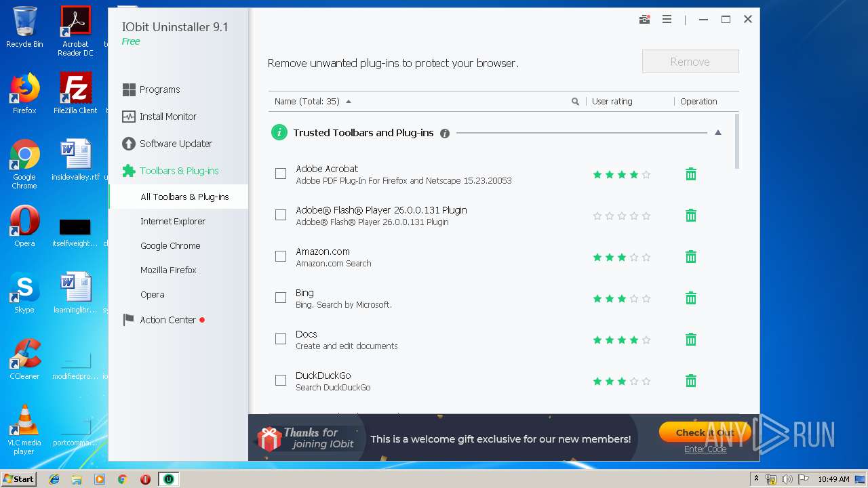Open the hamburger options menu
Screen dimensions: 868x488
667,20
